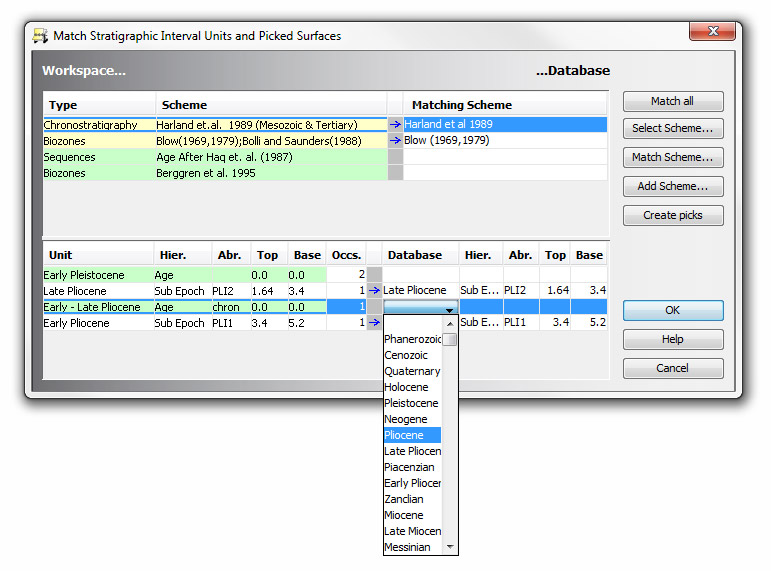Click the Add Scheme button

click(x=673, y=186)
